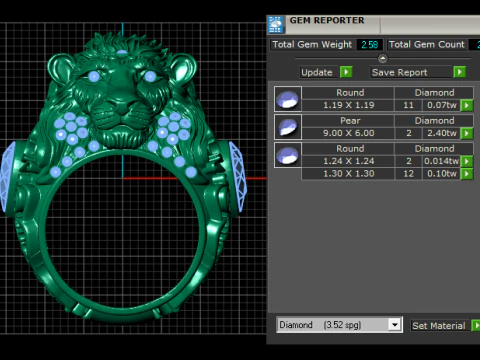Click the Save Report button

point(411,72)
